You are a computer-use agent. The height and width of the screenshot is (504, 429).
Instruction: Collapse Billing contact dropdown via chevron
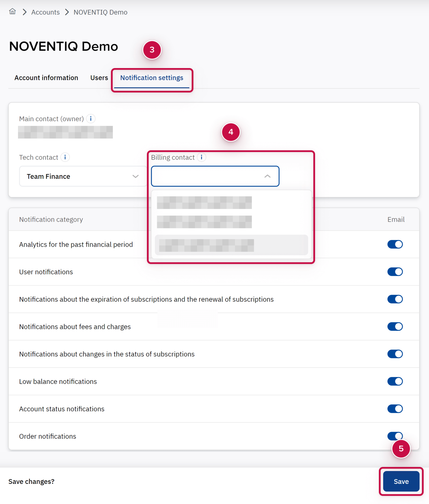pos(267,176)
